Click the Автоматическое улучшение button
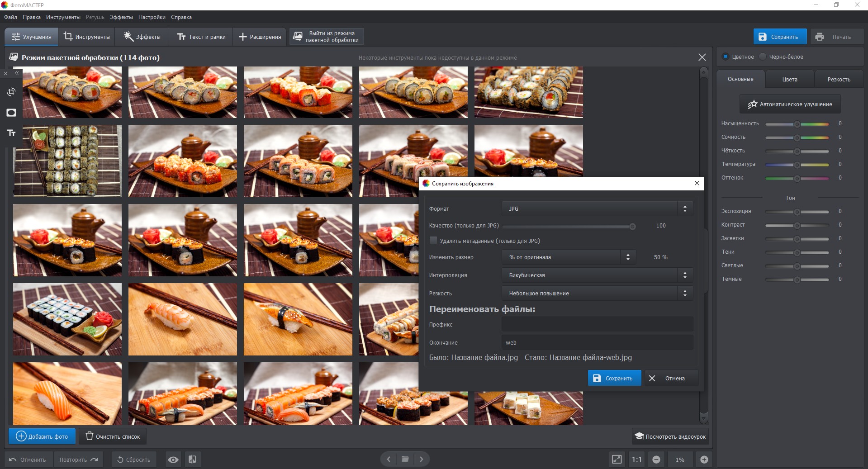 [x=790, y=104]
